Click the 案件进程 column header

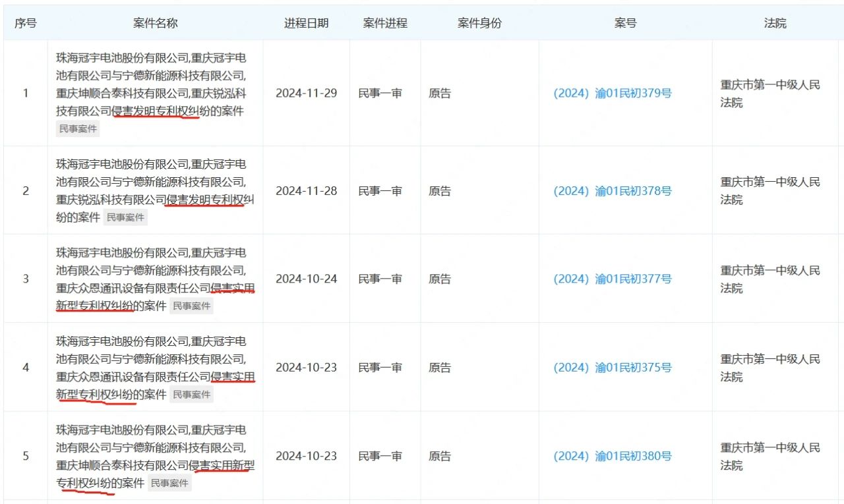[x=385, y=23]
